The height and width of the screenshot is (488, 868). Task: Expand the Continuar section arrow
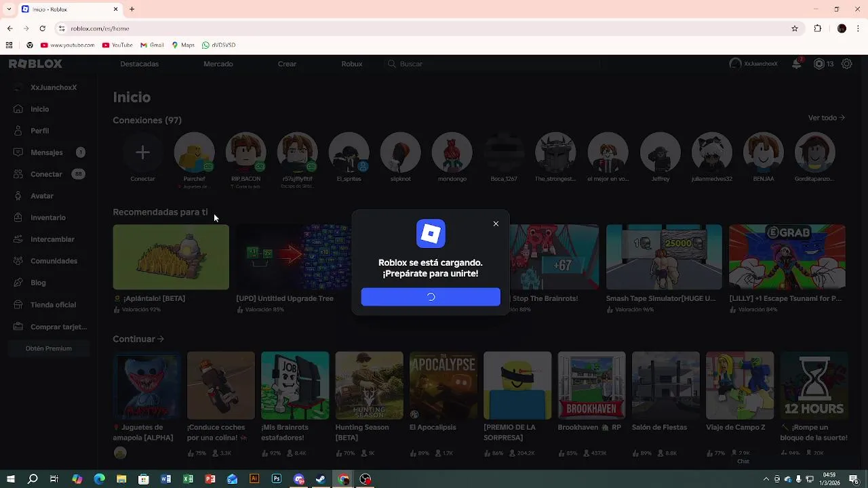tap(161, 339)
